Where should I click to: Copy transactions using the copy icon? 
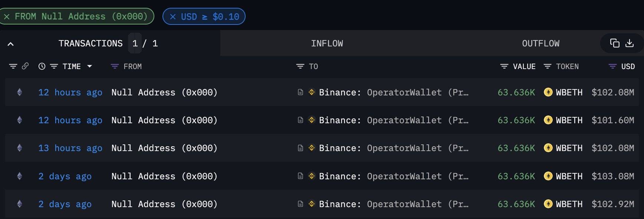(x=615, y=43)
